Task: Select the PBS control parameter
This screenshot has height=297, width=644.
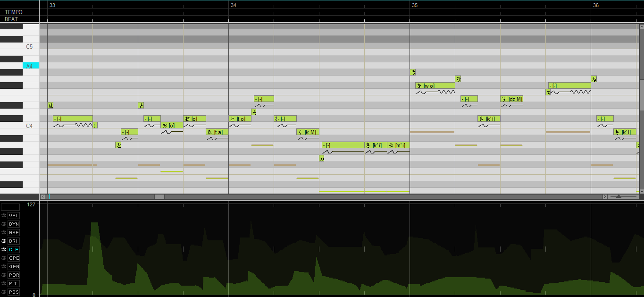Action: [14, 292]
